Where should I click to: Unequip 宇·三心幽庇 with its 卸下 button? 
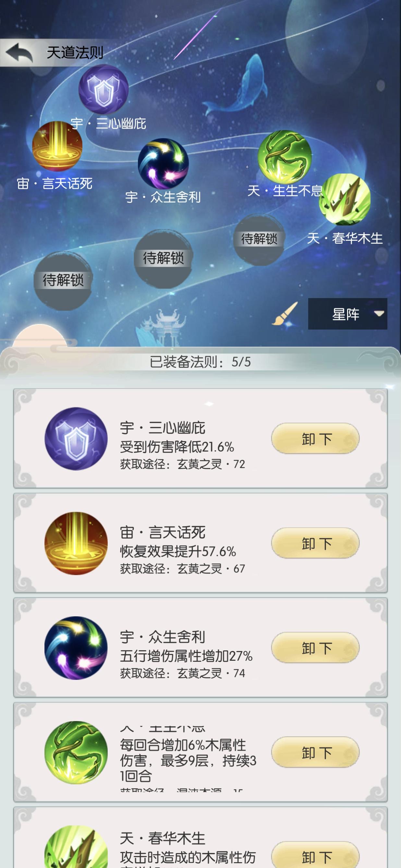pyautogui.click(x=315, y=439)
